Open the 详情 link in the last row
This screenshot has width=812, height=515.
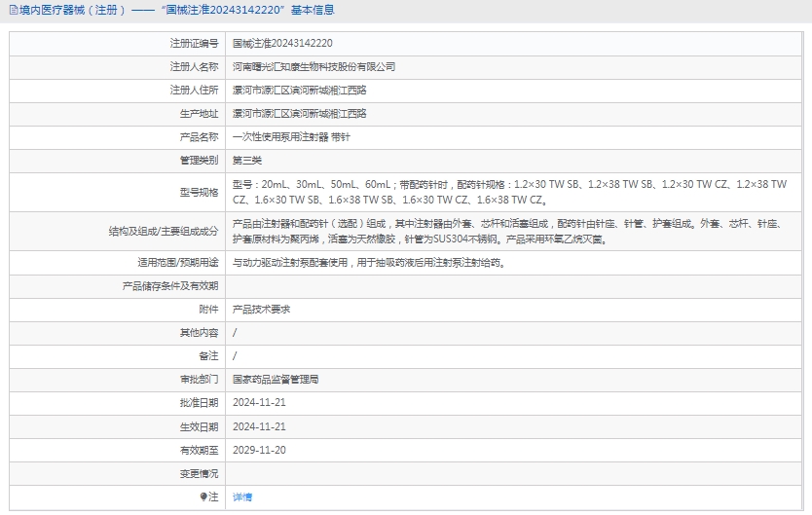(x=242, y=497)
